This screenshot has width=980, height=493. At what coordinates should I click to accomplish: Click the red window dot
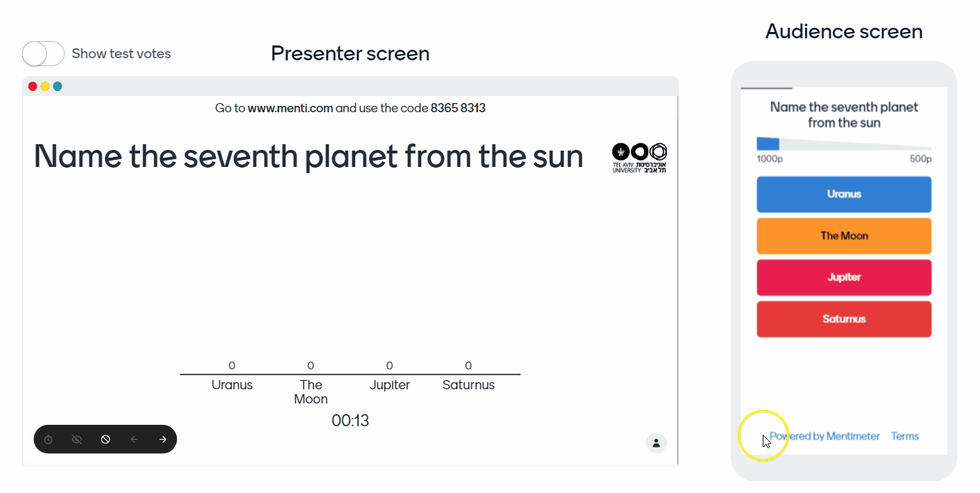(33, 87)
